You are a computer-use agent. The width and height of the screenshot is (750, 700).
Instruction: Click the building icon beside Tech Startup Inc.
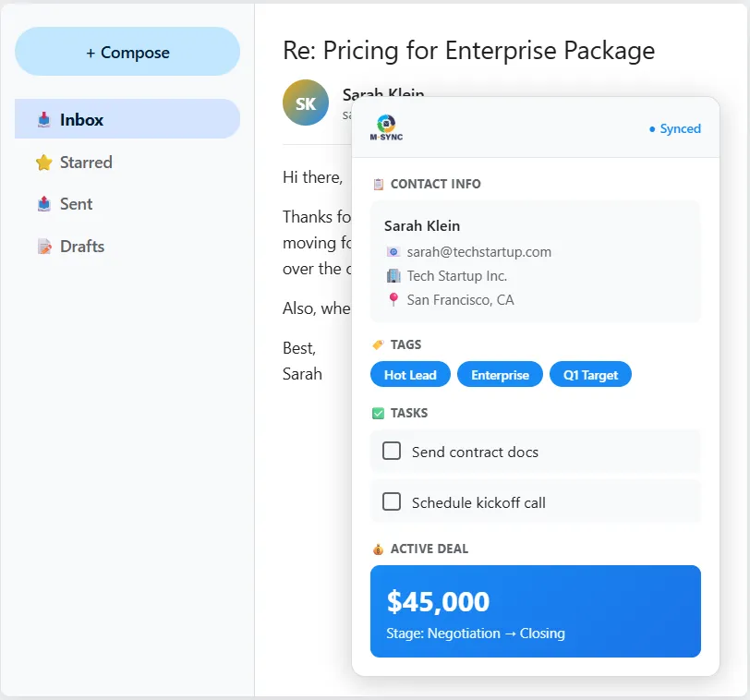tap(393, 276)
